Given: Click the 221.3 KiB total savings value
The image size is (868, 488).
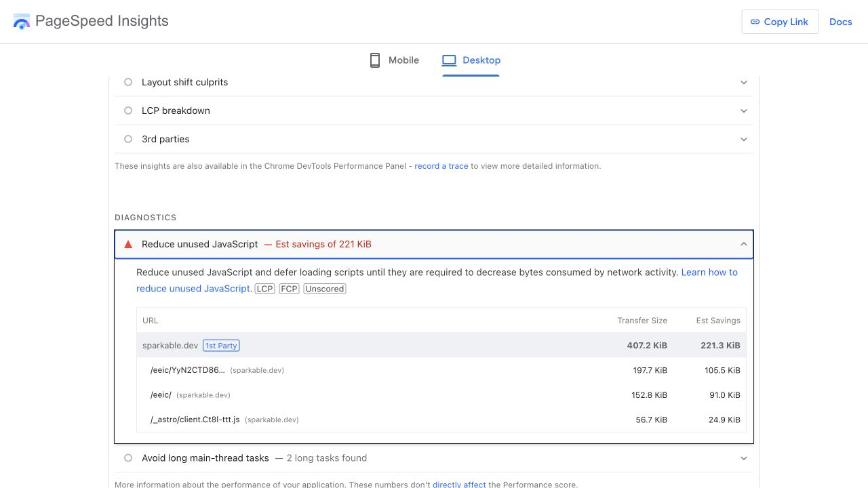Looking at the screenshot, I should click(720, 346).
